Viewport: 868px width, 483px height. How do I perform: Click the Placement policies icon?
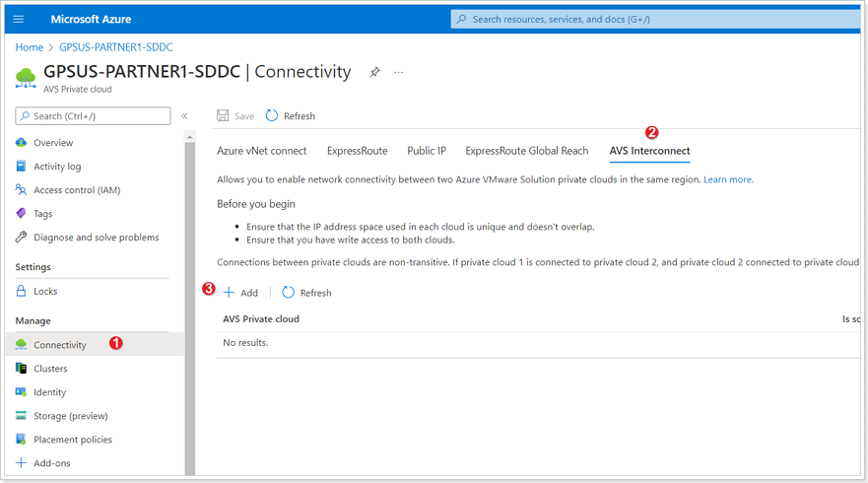pyautogui.click(x=21, y=440)
